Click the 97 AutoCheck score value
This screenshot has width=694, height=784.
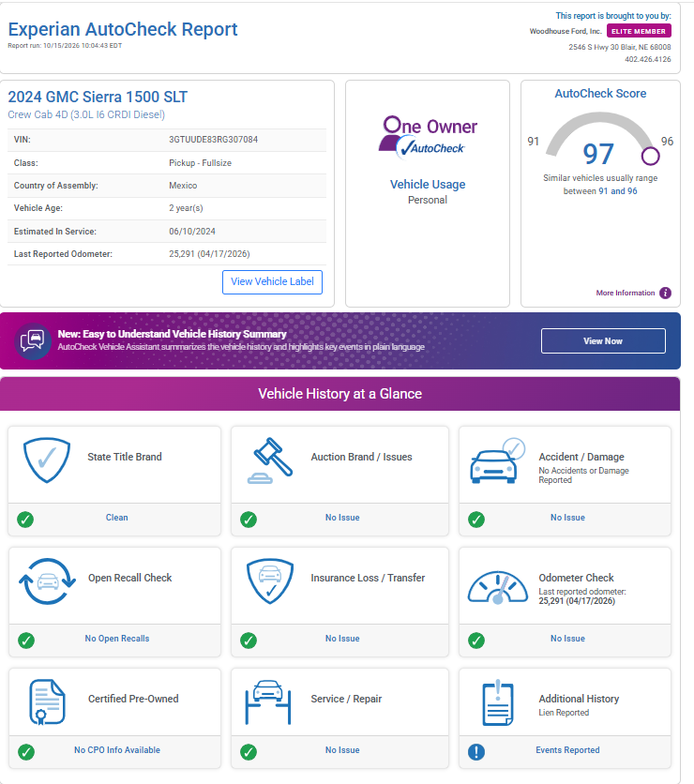(x=598, y=154)
